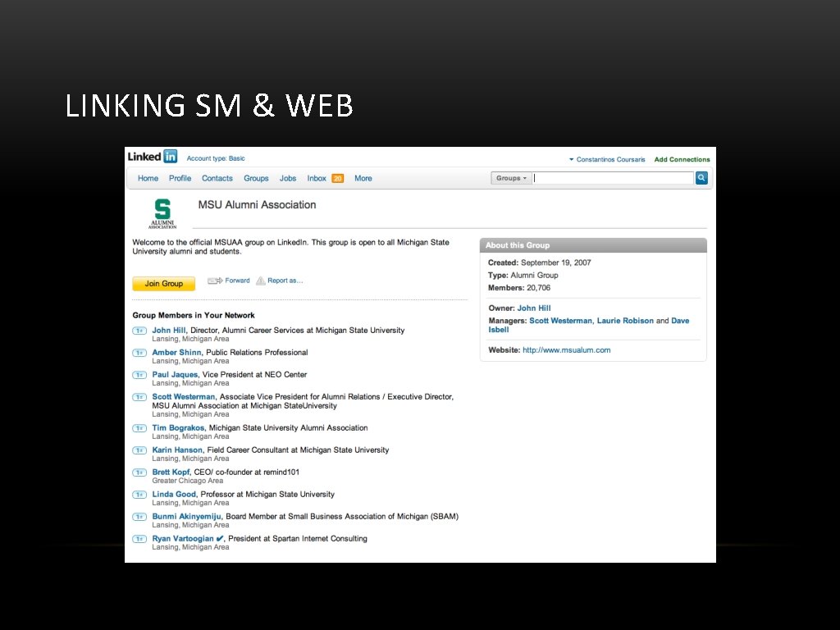Click the degree badge beside Linda Good

[139, 495]
